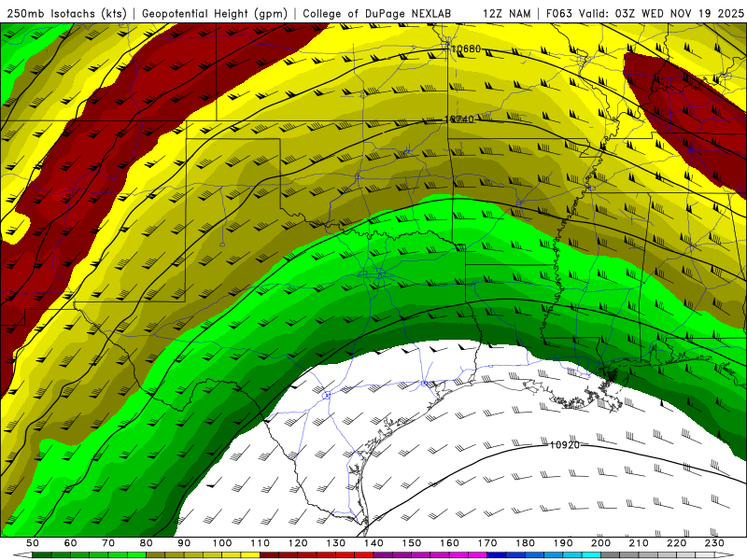Select the 150 label on the color bar
Screen dimensions: 747x560
coord(412,543)
